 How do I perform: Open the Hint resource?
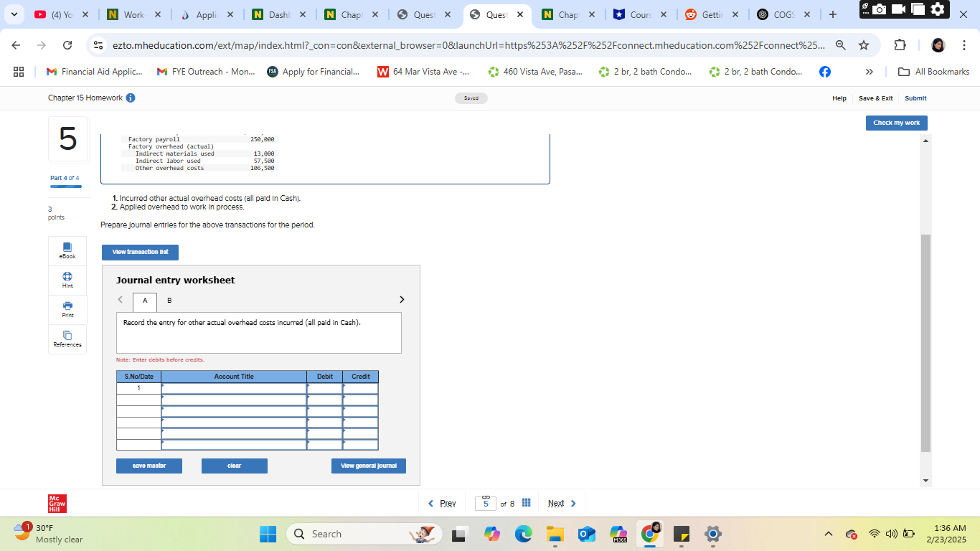coord(67,280)
